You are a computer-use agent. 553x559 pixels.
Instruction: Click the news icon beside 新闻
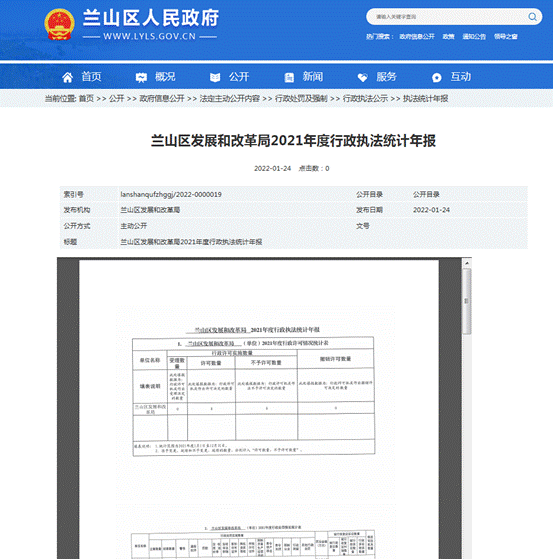pyautogui.click(x=289, y=77)
